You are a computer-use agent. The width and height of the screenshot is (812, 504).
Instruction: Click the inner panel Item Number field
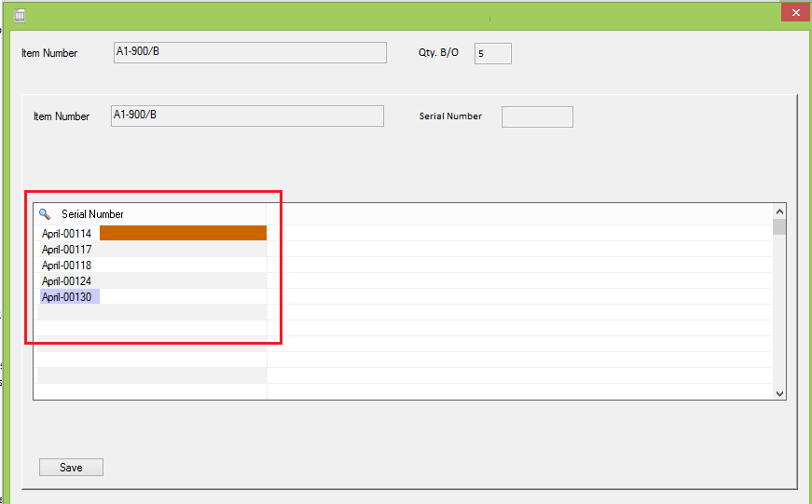(x=246, y=116)
